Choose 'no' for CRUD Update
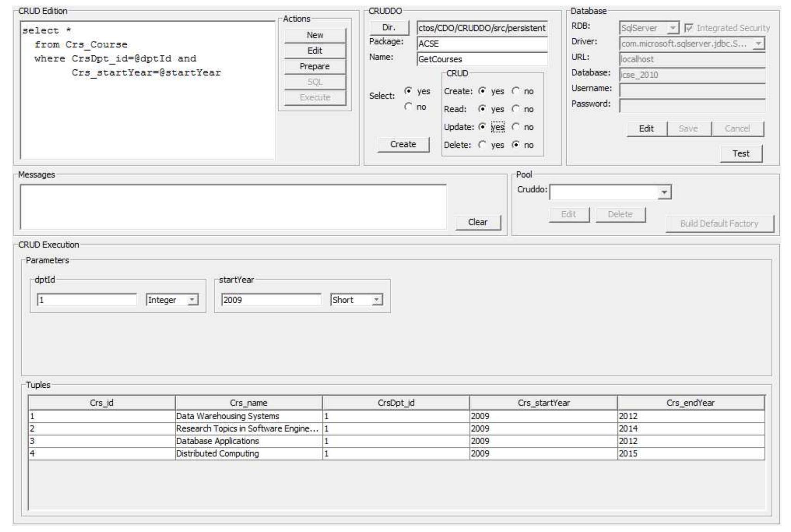The height and width of the screenshot is (532, 791). click(x=515, y=127)
